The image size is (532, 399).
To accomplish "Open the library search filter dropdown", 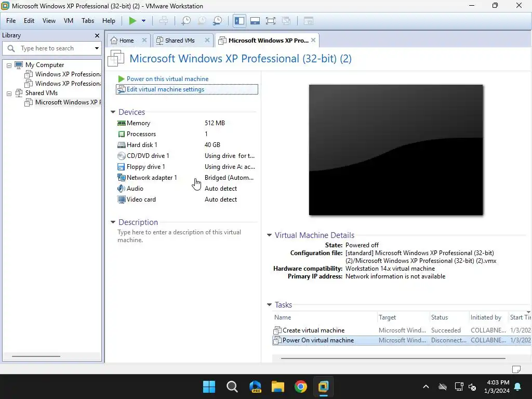I will point(97,48).
